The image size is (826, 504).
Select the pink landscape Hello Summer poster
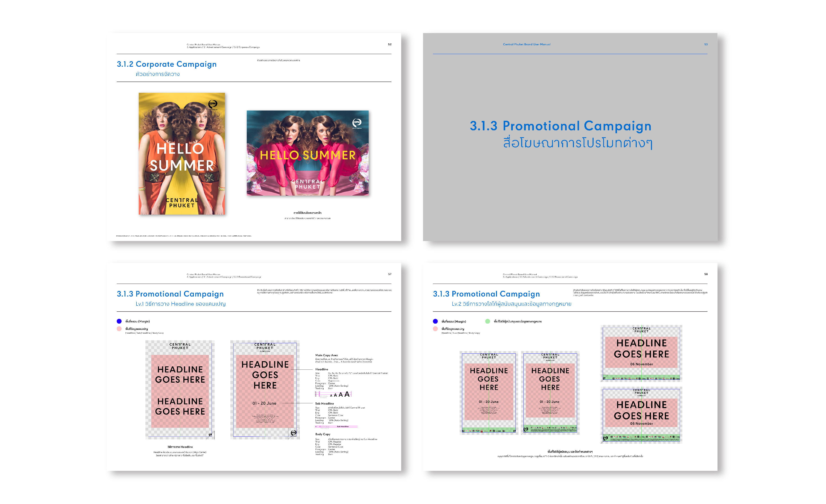(308, 153)
